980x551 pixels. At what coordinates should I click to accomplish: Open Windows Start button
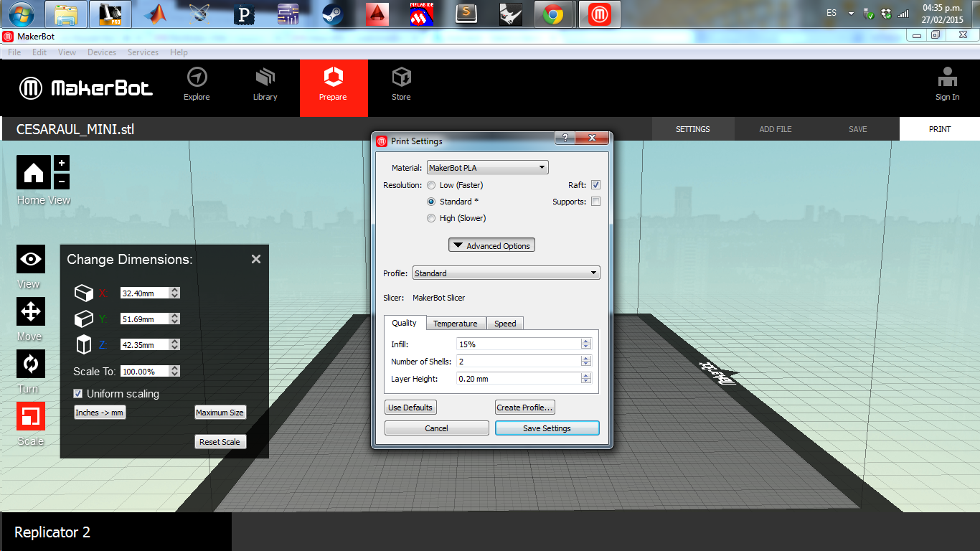(21, 14)
